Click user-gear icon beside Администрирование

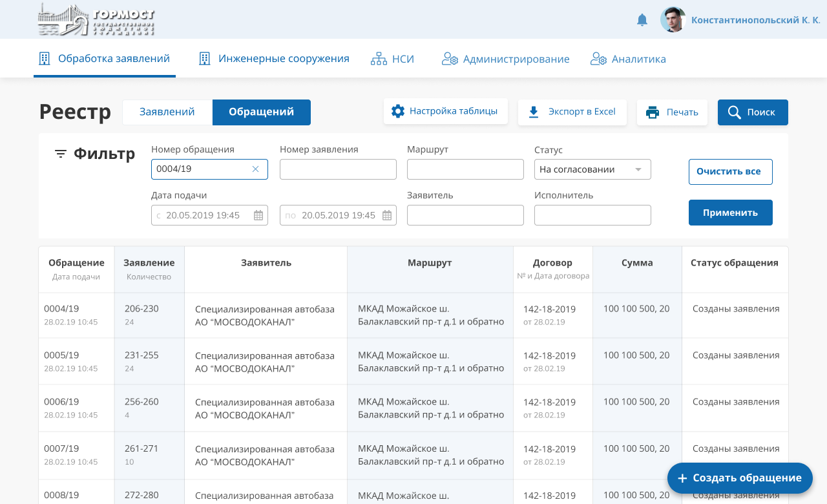coord(450,59)
